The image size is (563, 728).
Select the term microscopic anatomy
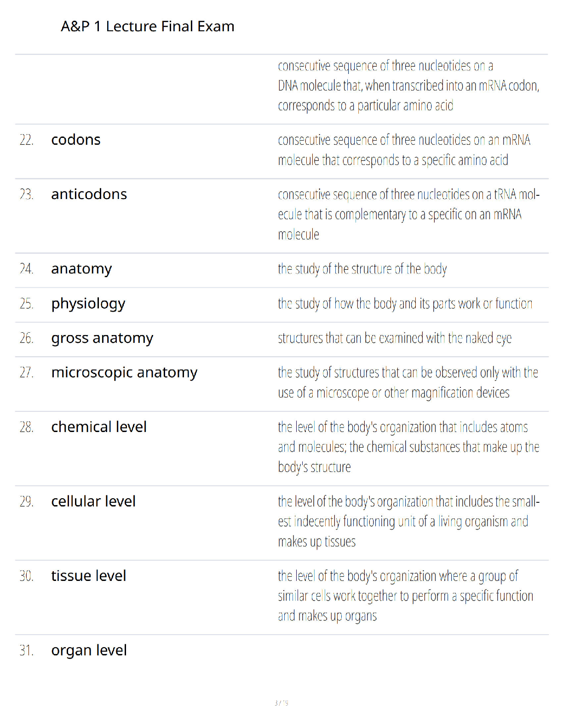[124, 373]
